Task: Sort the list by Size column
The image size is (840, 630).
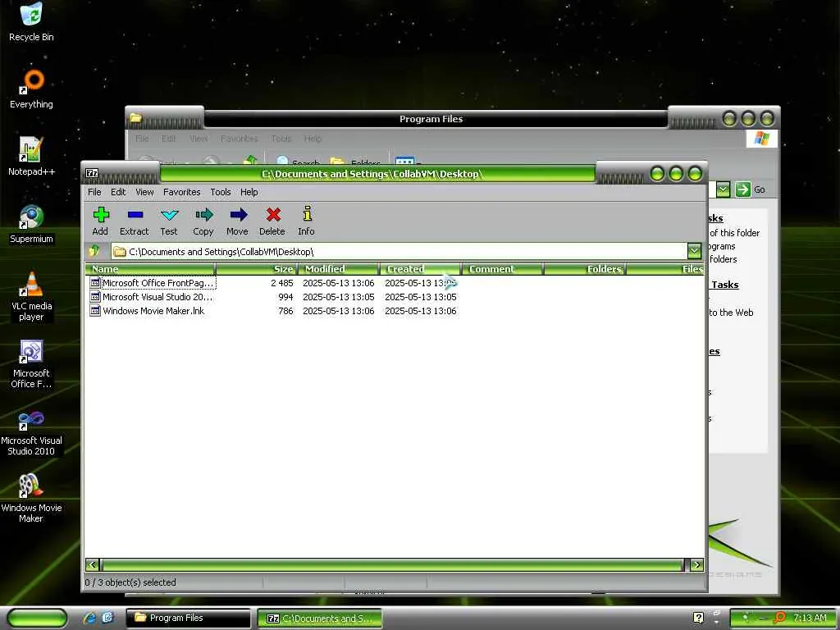Action: [256, 269]
